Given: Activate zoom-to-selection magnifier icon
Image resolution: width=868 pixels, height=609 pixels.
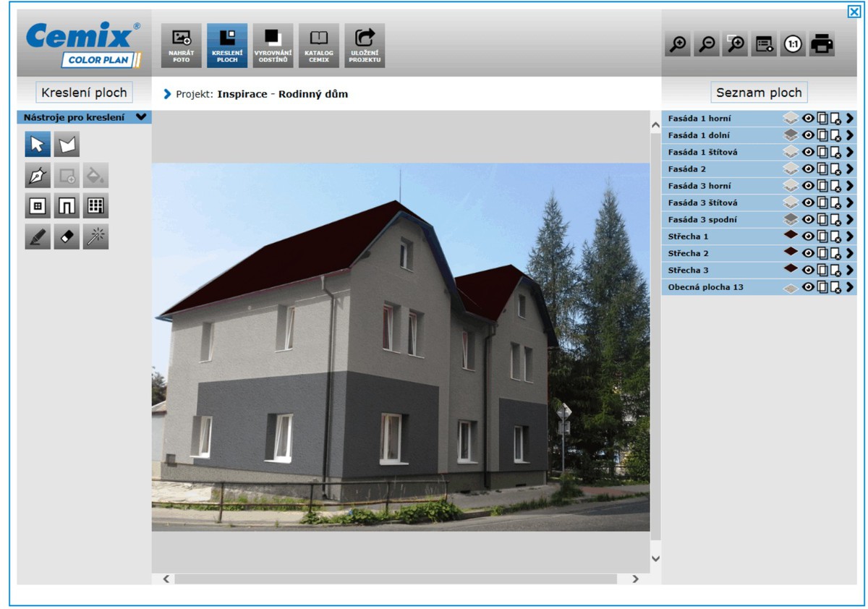Looking at the screenshot, I should (x=736, y=44).
